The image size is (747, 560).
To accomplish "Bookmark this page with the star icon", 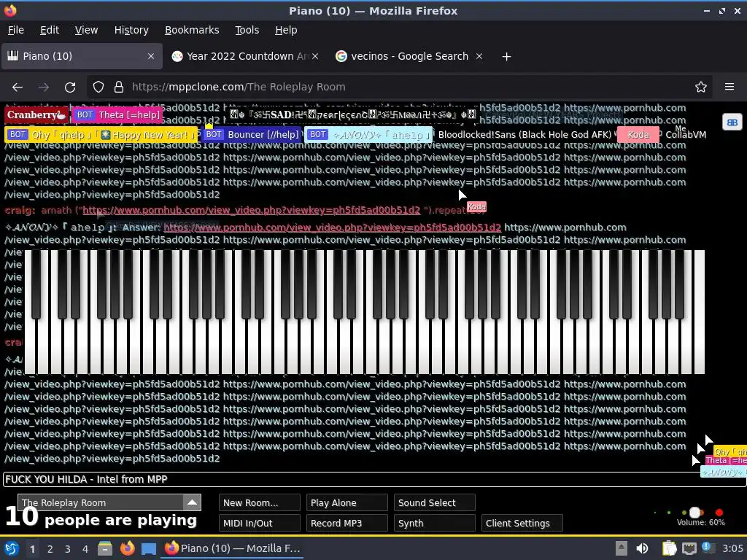I will point(700,87).
